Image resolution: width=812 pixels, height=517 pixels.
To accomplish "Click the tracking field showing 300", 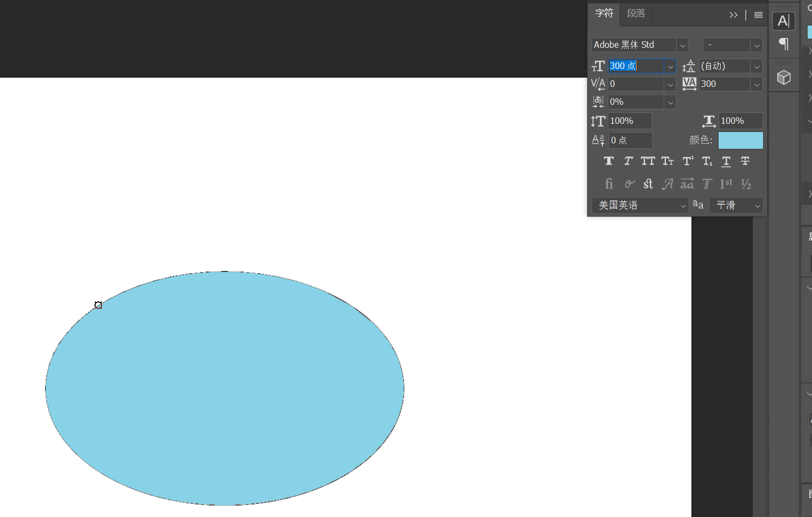I will (725, 84).
